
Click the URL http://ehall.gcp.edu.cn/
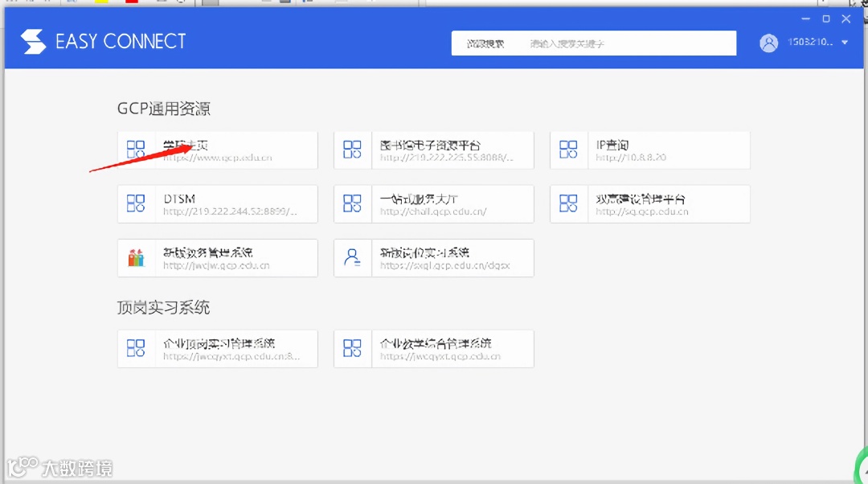[433, 211]
